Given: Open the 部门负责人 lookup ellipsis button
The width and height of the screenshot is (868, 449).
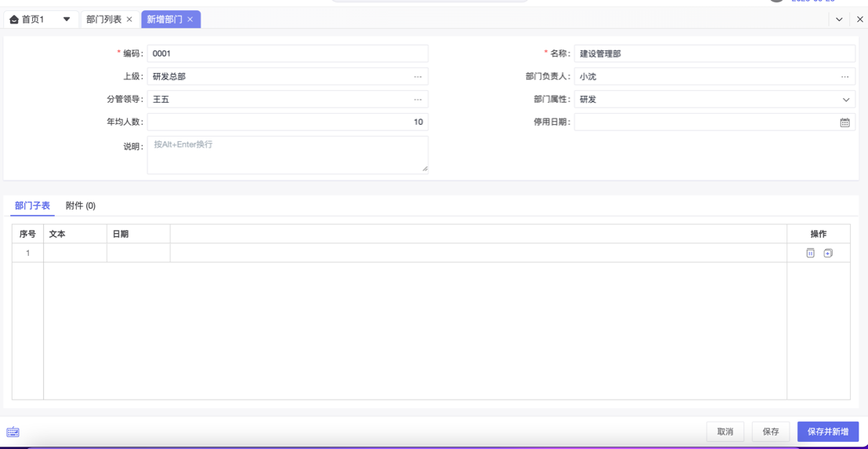Looking at the screenshot, I should click(x=844, y=77).
